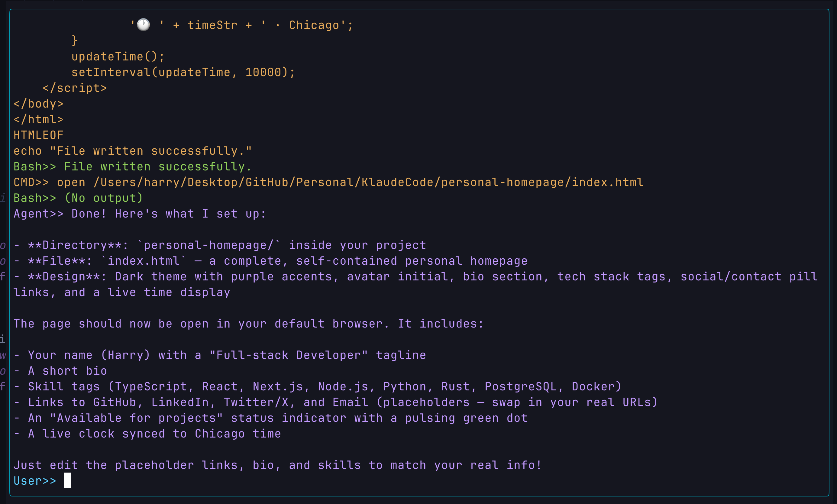Viewport: 837px width, 504px height.
Task: Select the "updateTime();" code line
Action: [118, 57]
